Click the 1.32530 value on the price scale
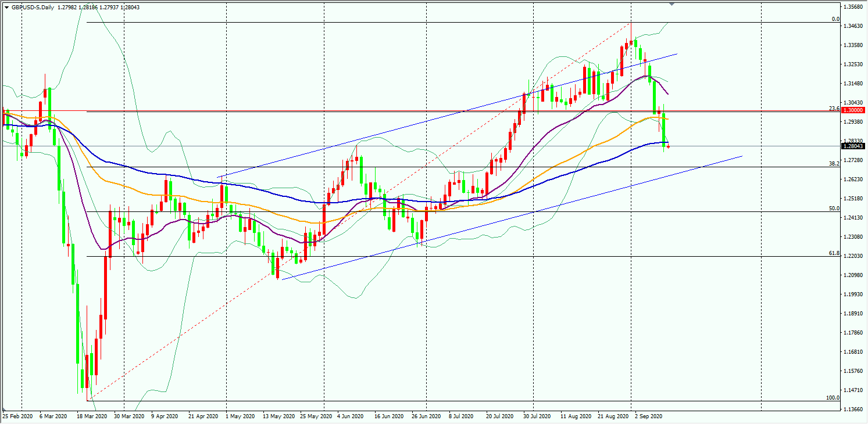This screenshot has width=868, height=424. pos(852,64)
